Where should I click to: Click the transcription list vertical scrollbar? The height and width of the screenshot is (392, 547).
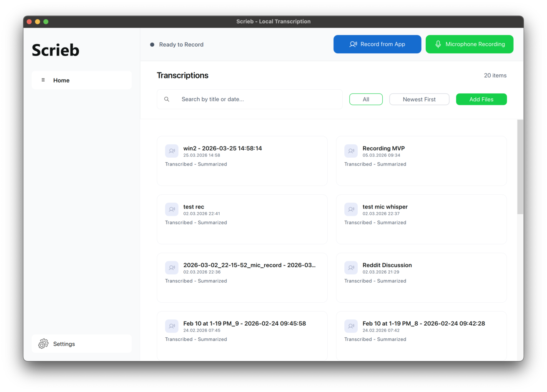click(x=520, y=167)
